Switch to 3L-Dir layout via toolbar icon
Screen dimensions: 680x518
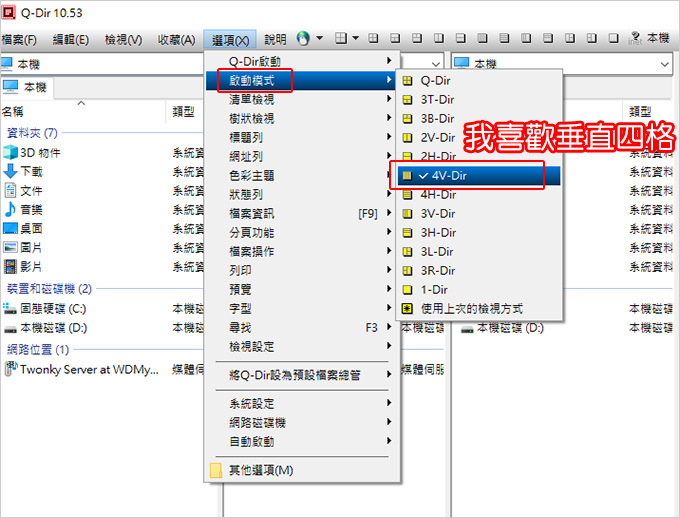click(x=570, y=39)
